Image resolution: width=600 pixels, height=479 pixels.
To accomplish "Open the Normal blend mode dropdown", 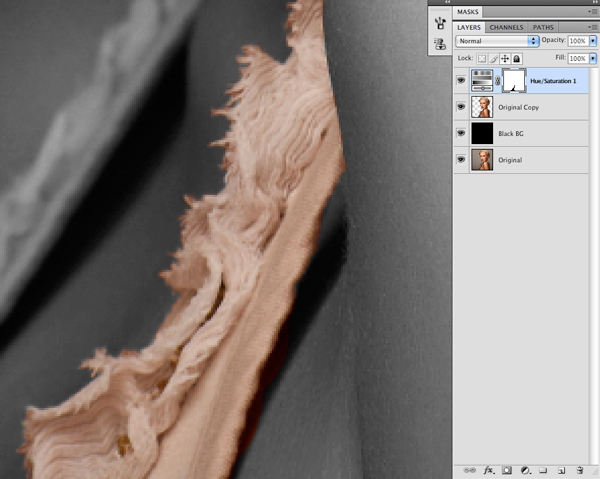I will tap(497, 41).
